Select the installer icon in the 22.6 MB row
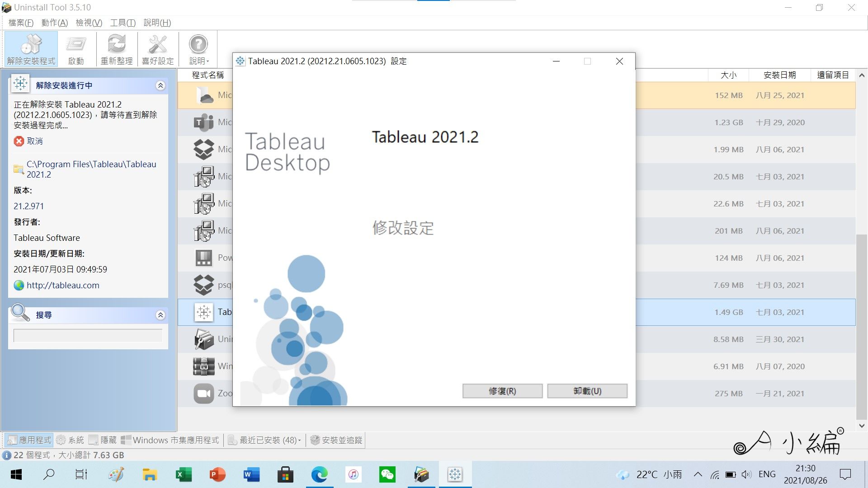The width and height of the screenshot is (868, 488). coord(204,204)
